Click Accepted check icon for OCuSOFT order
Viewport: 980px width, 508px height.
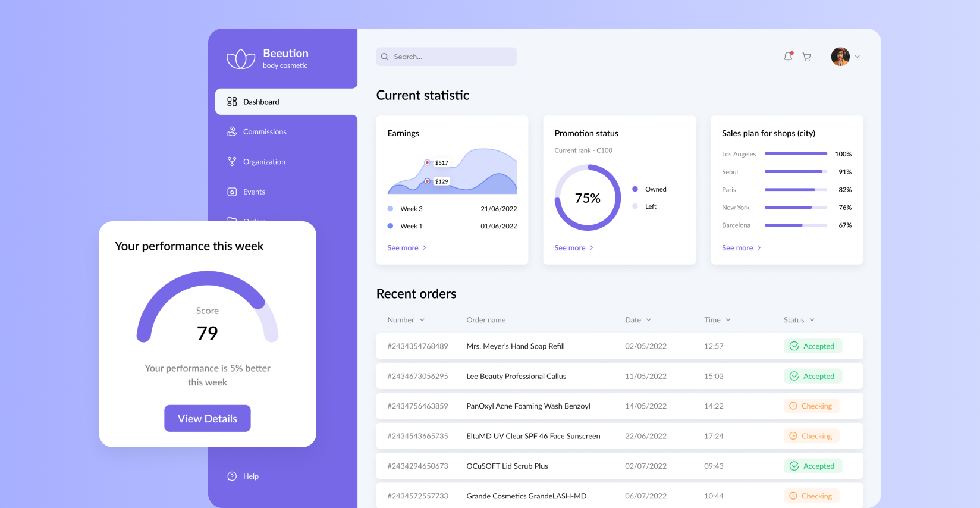pos(794,466)
